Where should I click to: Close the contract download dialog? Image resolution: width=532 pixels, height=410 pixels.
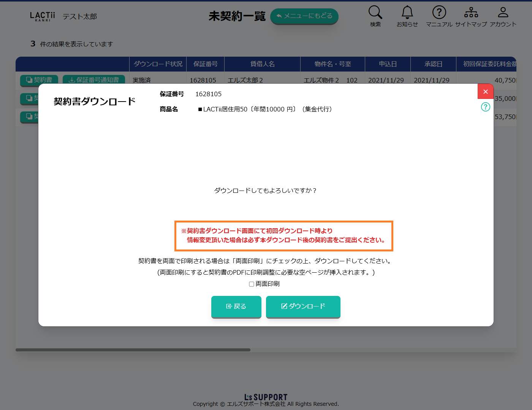pos(485,91)
